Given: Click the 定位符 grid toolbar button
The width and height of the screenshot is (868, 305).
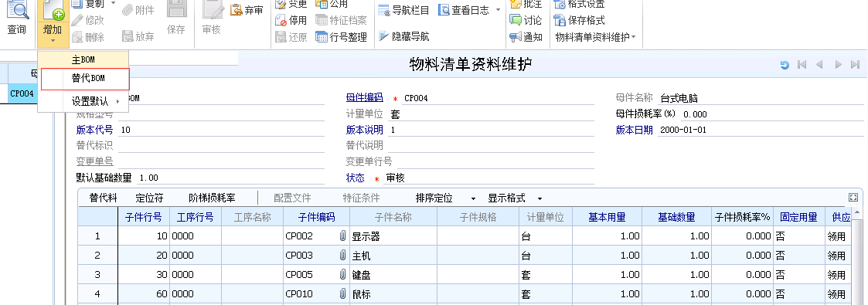Looking at the screenshot, I should pyautogui.click(x=149, y=198).
